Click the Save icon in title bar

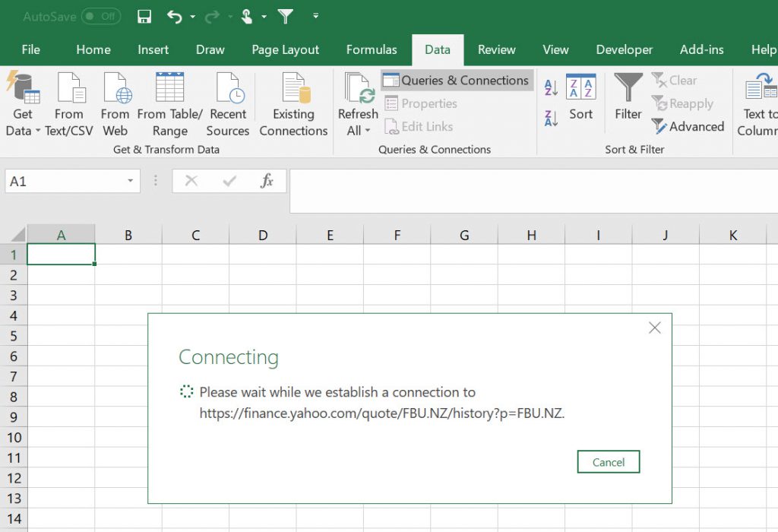point(144,16)
